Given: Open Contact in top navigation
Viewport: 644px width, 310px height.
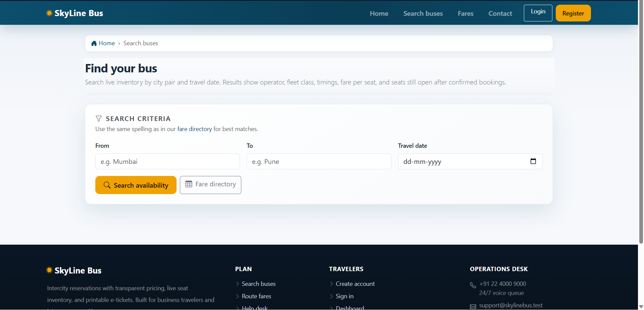Looking at the screenshot, I should coord(500,13).
